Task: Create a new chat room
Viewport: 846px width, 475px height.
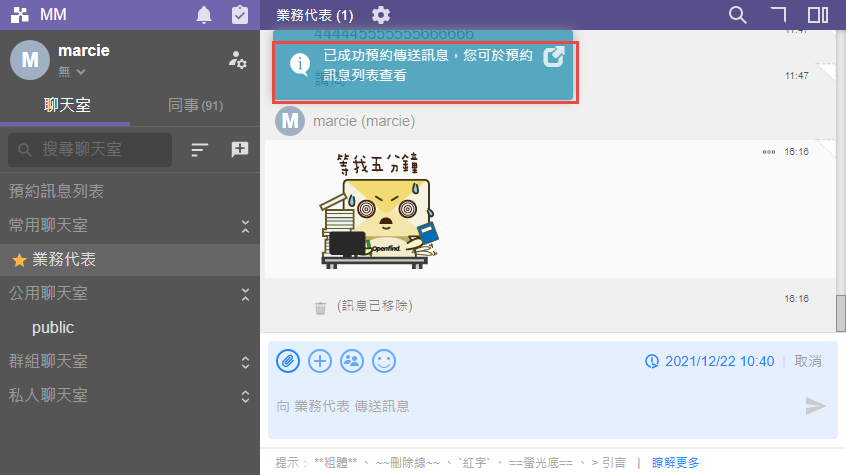Action: [x=240, y=150]
